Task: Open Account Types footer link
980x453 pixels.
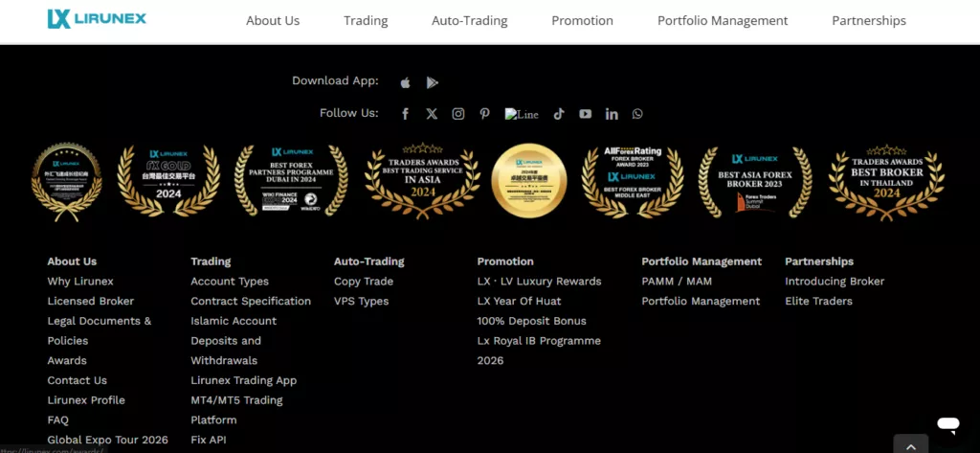Action: tap(230, 282)
